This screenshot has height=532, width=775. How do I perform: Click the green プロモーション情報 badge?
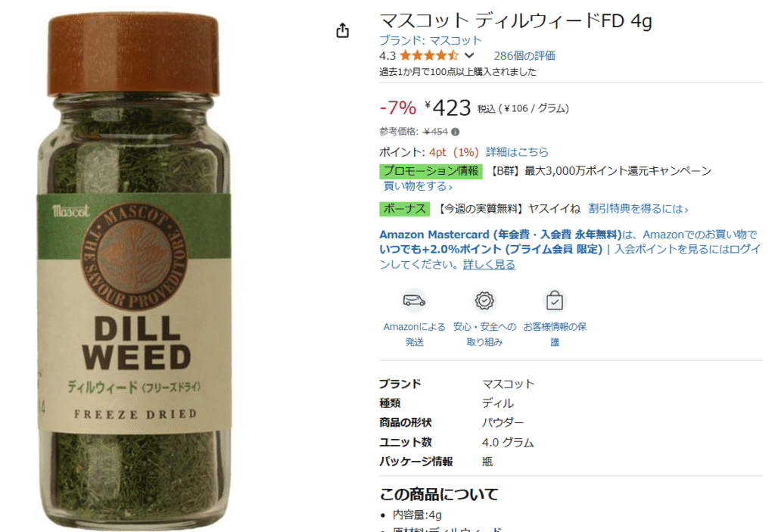coord(431,171)
